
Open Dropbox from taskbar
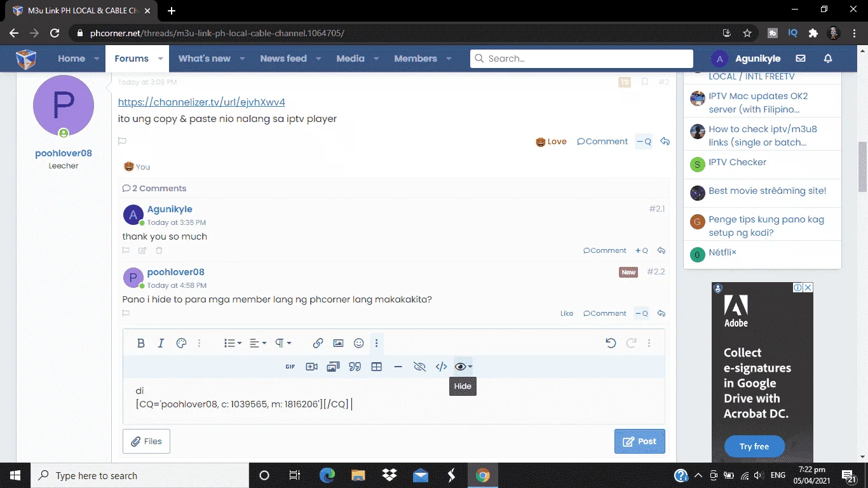tap(389, 475)
